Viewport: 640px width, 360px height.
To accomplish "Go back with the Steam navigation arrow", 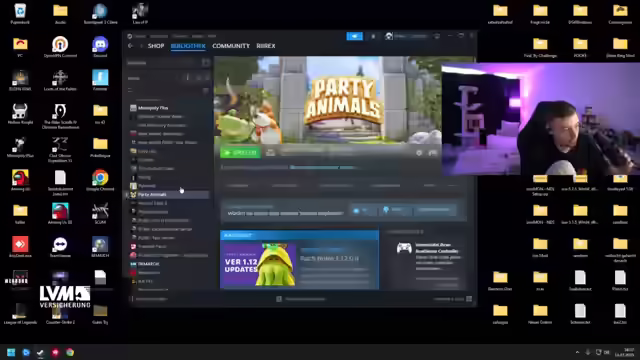I will [x=131, y=46].
